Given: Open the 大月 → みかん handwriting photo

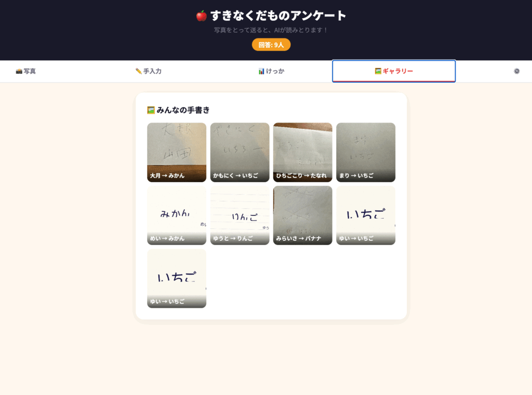Looking at the screenshot, I should click(177, 152).
